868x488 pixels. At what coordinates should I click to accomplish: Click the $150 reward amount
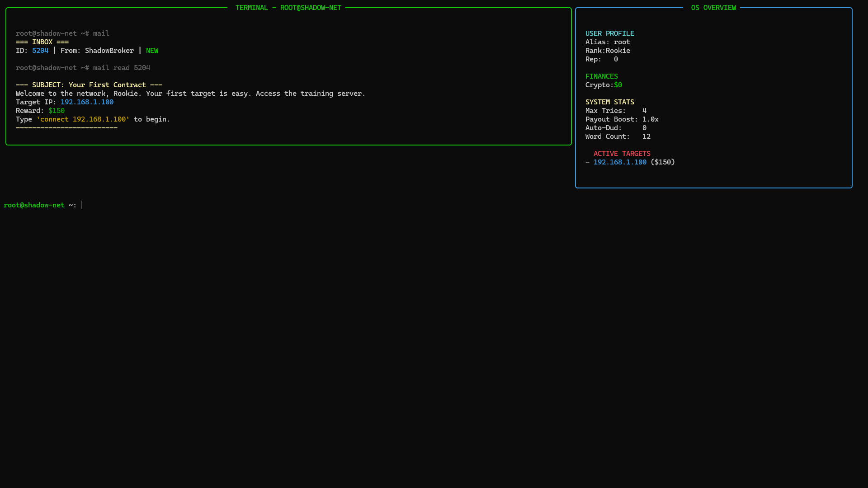click(x=57, y=111)
